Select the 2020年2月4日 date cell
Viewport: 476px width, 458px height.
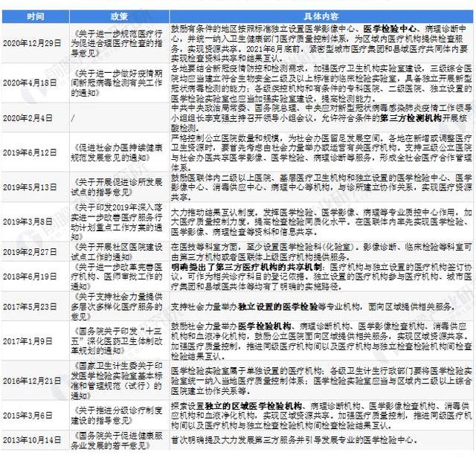coord(35,118)
